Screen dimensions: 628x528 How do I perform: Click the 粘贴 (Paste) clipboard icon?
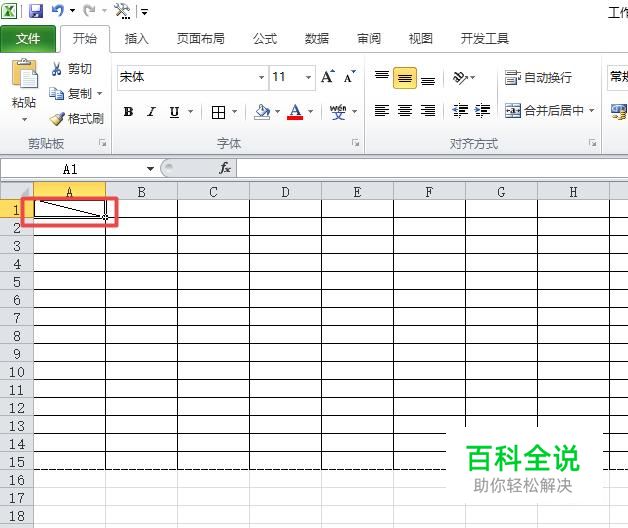[x=24, y=74]
